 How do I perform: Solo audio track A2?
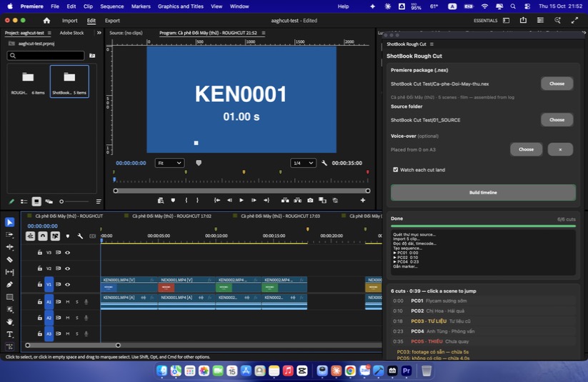coord(77,318)
